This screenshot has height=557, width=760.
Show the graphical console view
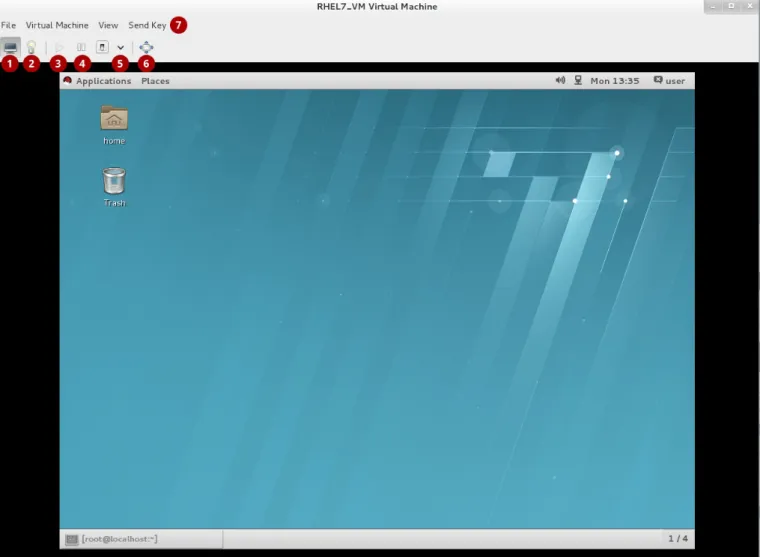tap(10, 47)
